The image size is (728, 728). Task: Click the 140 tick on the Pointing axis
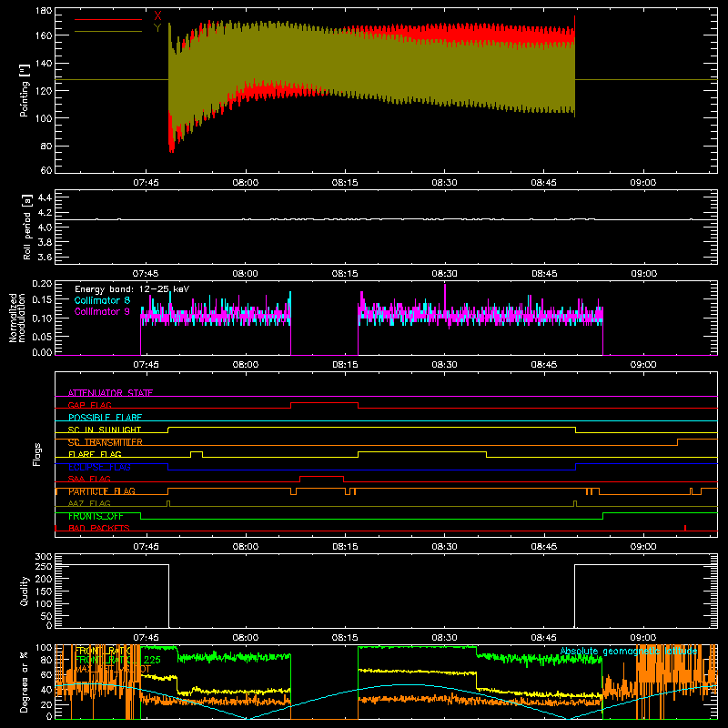[44, 63]
